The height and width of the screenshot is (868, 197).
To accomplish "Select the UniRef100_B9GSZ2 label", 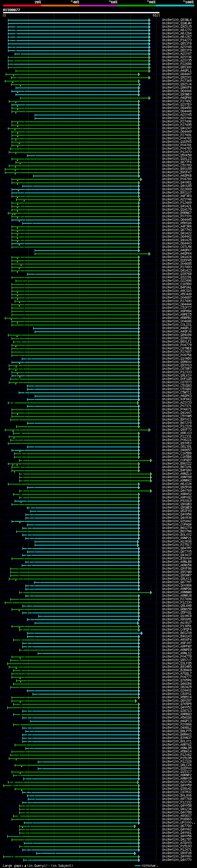I will (x=176, y=464).
